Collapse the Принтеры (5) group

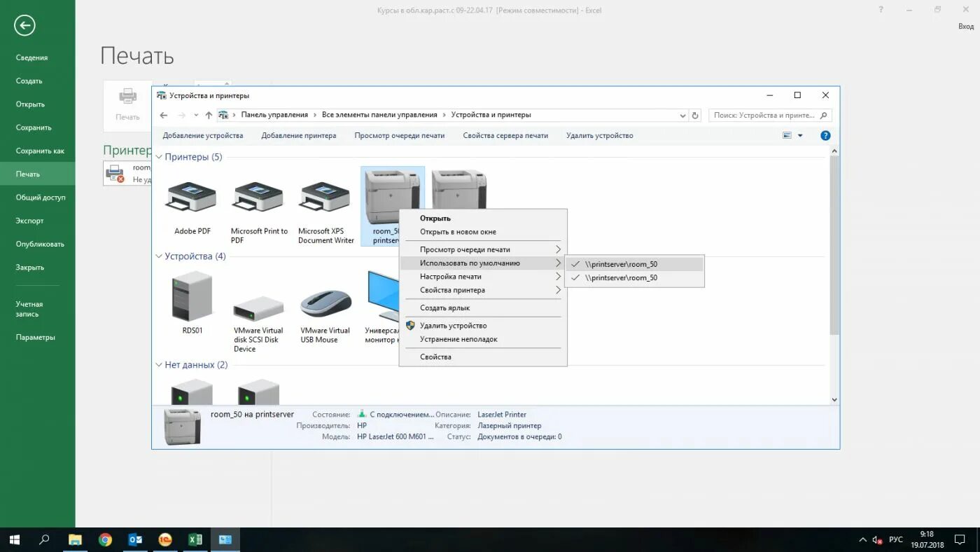pyautogui.click(x=159, y=157)
